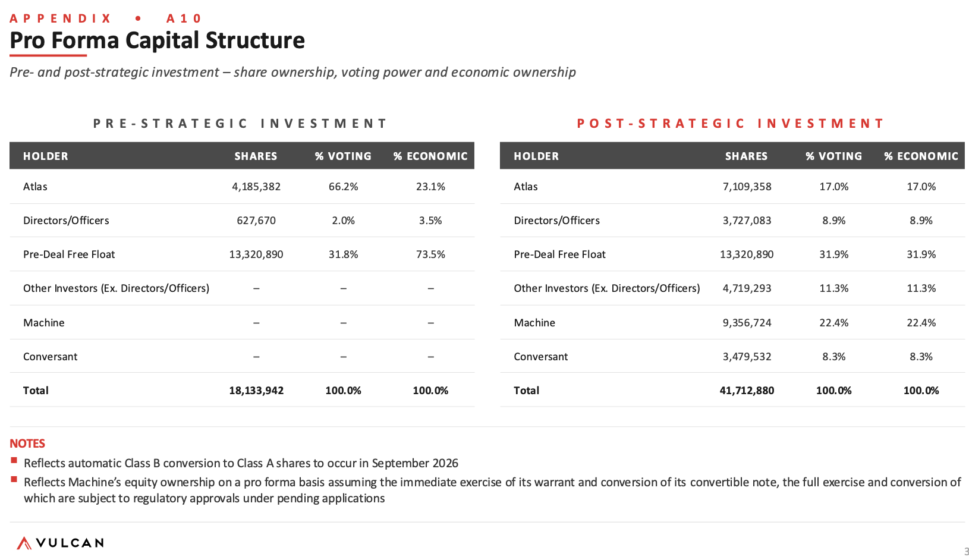Click the pre-deal Shares column header
This screenshot has width=969, height=560.
pyautogui.click(x=256, y=156)
